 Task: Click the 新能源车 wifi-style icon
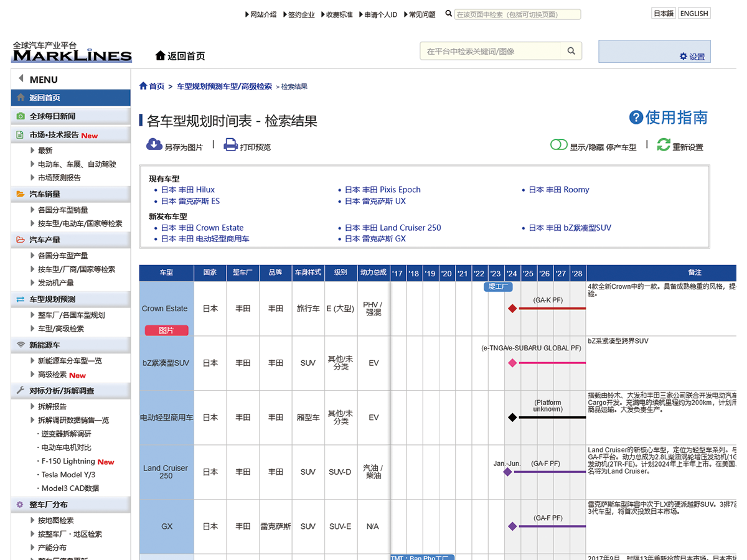21,345
